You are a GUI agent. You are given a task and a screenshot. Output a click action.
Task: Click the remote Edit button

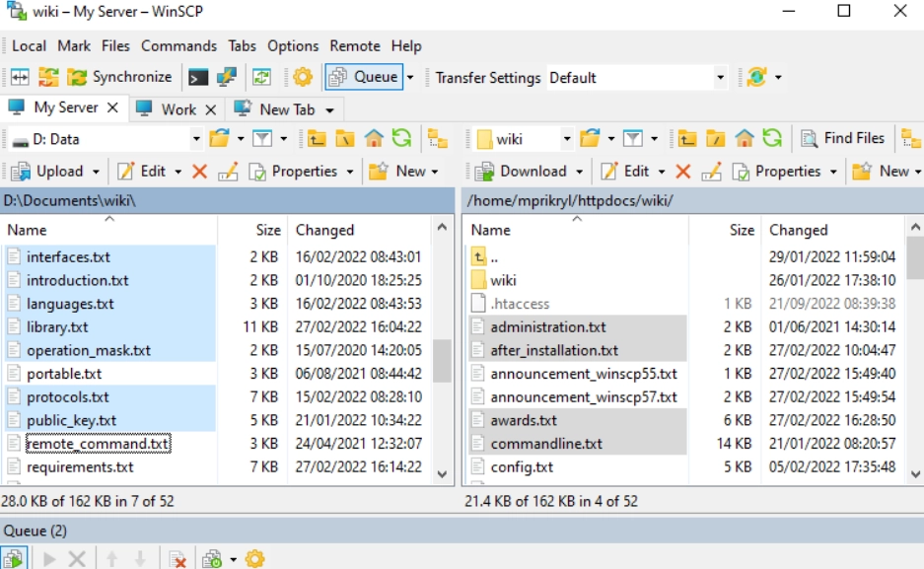point(624,172)
